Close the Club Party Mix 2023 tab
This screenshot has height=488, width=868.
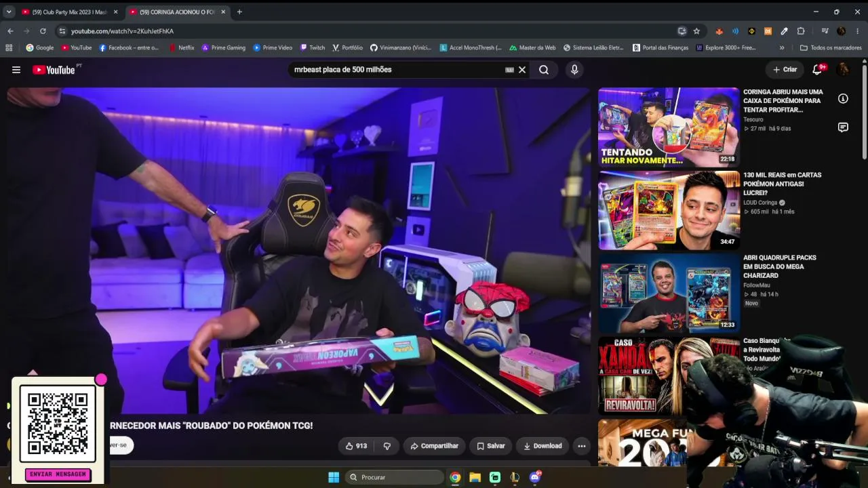[115, 12]
